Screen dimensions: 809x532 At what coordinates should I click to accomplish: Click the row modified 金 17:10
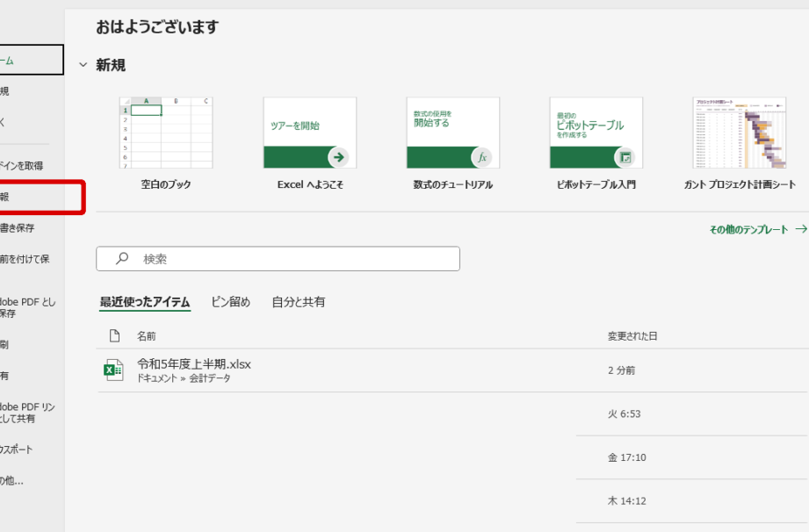pos(626,457)
